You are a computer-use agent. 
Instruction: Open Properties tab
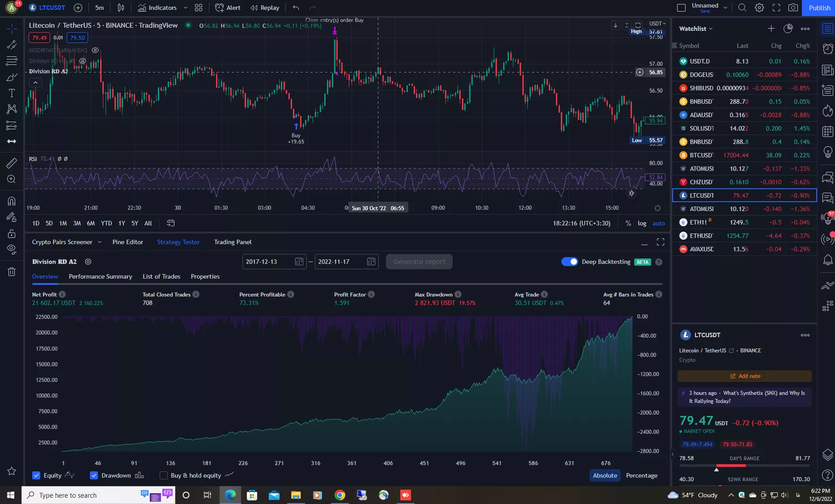[205, 276]
